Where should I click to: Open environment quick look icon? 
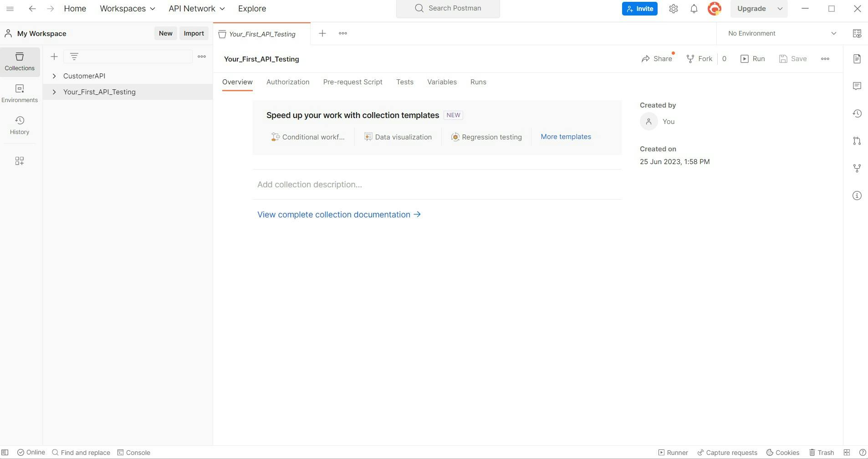point(857,33)
